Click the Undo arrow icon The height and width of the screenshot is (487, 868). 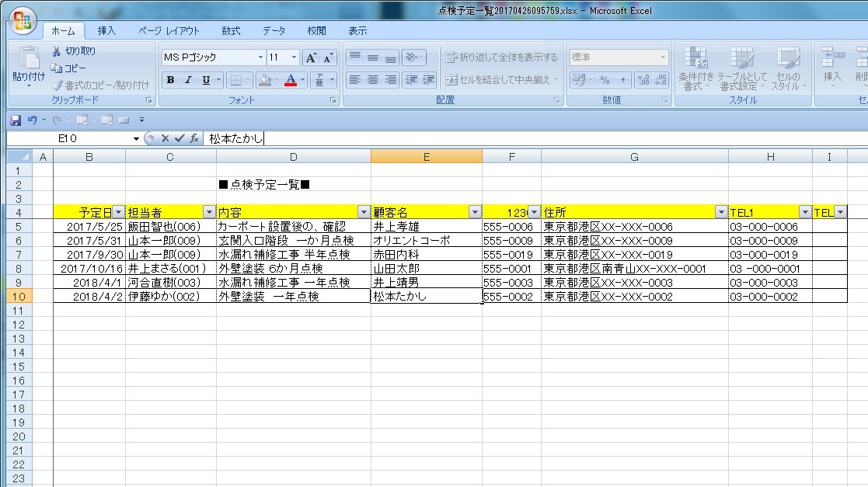pyautogui.click(x=32, y=120)
